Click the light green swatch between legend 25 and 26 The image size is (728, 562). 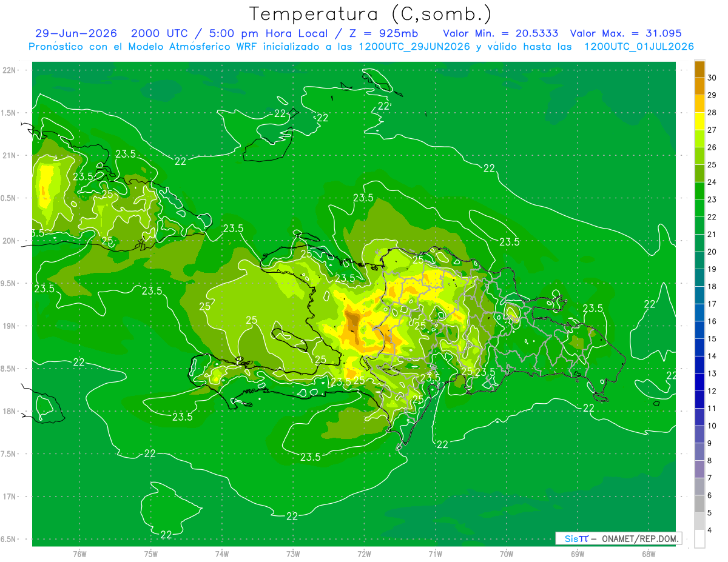(x=699, y=156)
